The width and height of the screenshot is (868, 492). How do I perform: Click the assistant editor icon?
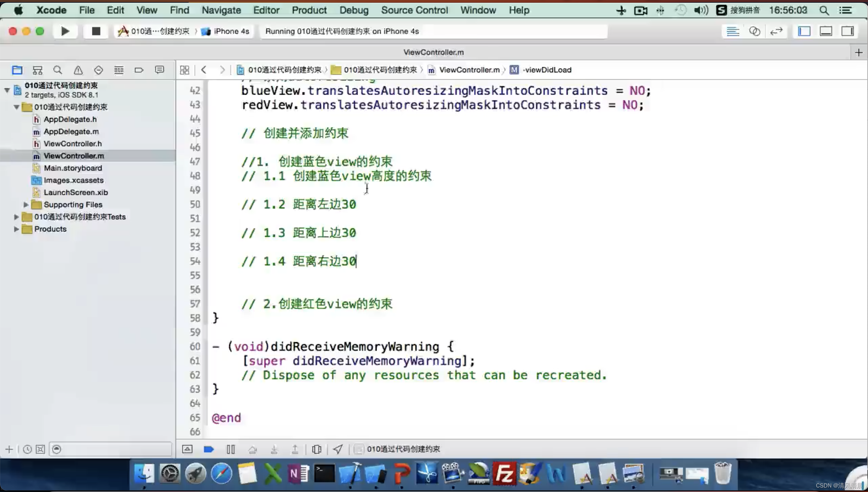click(754, 31)
